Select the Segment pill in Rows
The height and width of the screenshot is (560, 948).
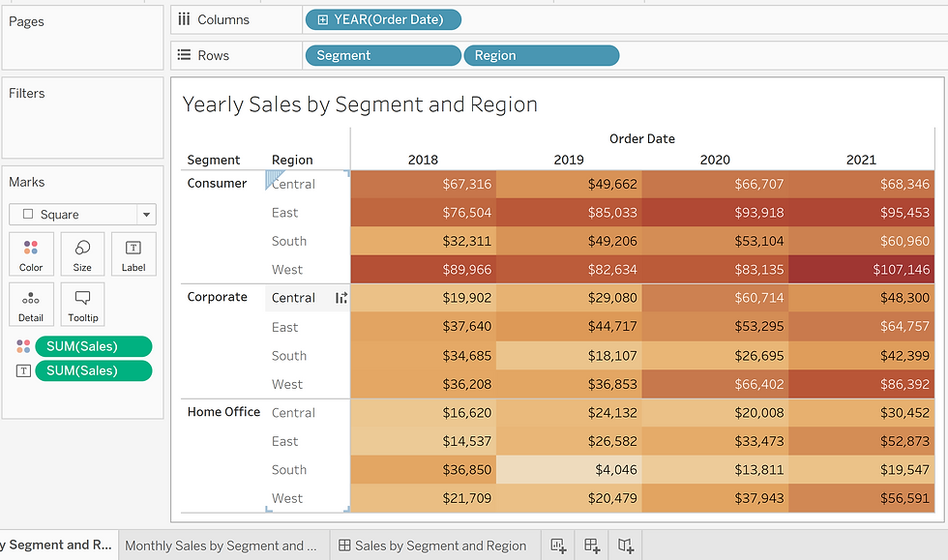pyautogui.click(x=383, y=56)
